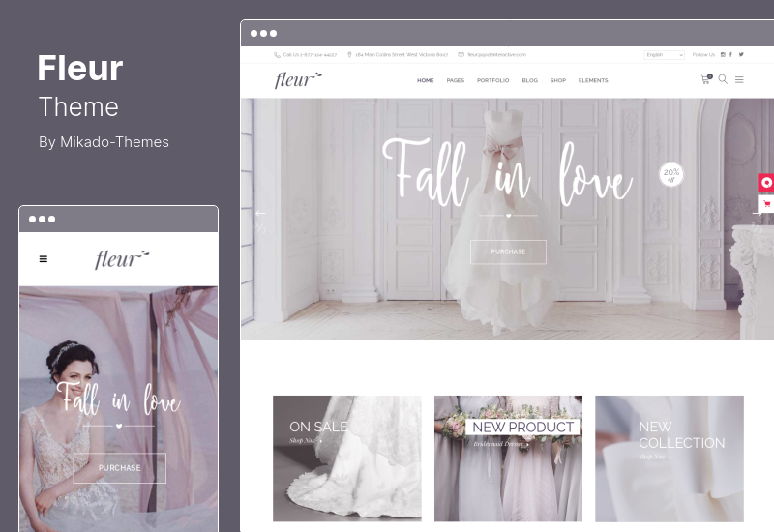Go to next slide with right arrow
Viewport: 774px width, 532px height.
(757, 213)
